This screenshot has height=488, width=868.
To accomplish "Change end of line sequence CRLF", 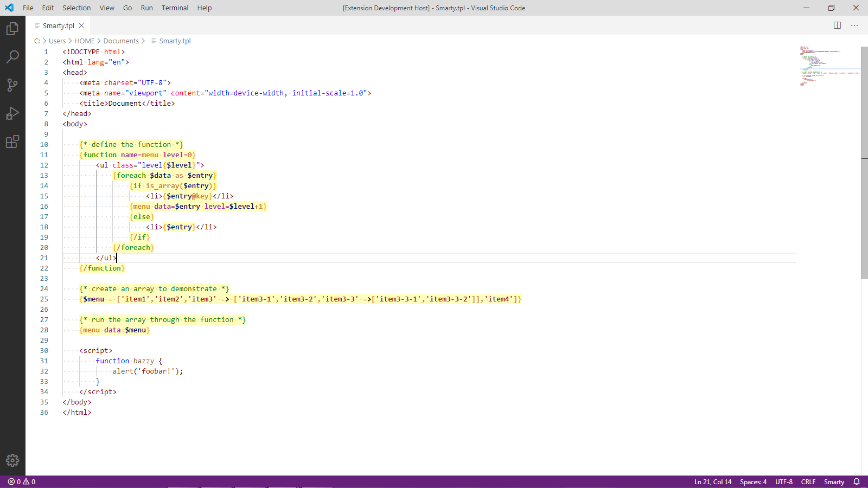I will (808, 481).
